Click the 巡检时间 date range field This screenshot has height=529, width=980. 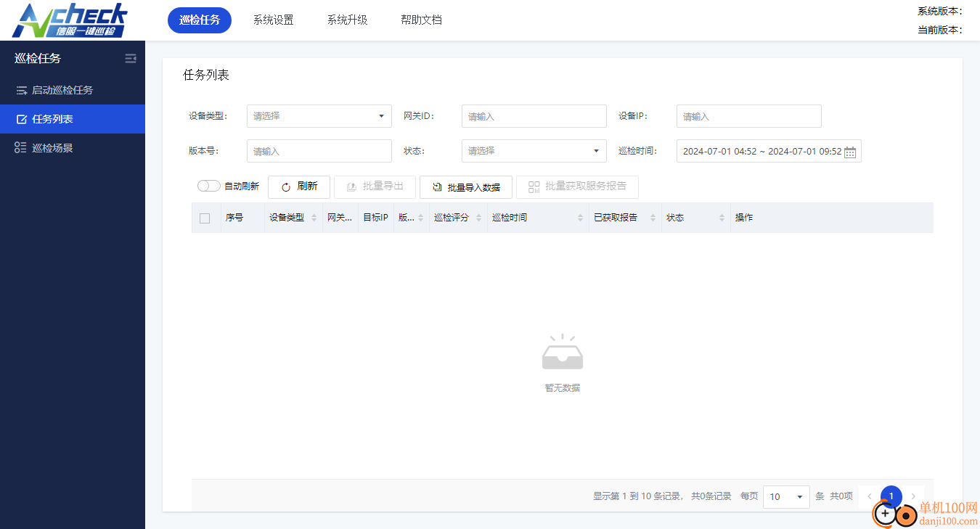pos(769,151)
